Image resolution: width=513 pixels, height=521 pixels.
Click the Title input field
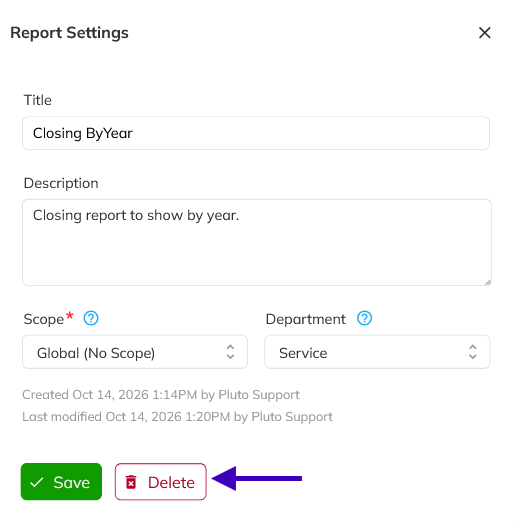pos(256,133)
